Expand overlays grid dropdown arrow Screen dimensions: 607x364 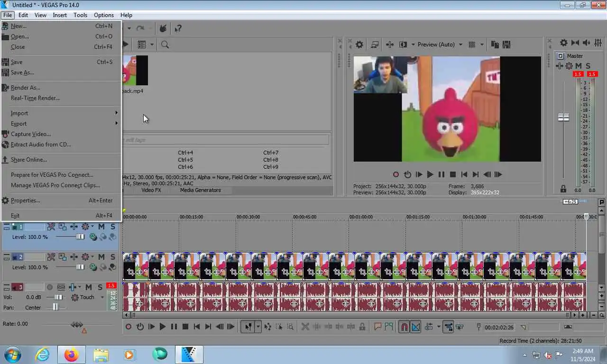pyautogui.click(x=482, y=45)
